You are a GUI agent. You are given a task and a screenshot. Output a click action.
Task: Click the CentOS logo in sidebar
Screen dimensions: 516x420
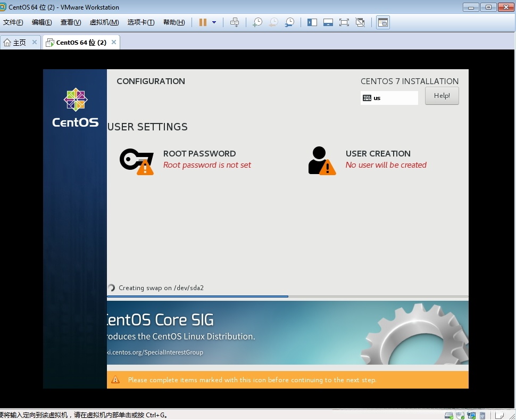(x=76, y=108)
